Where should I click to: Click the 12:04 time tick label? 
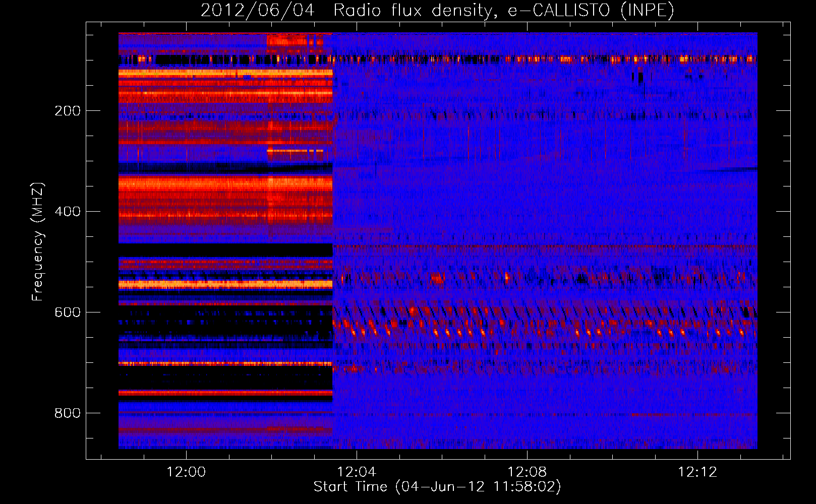[x=357, y=472]
